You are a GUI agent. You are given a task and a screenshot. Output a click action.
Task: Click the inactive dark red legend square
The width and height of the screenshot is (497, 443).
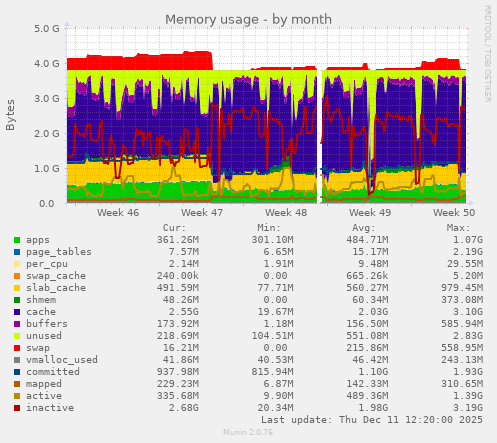coord(17,408)
